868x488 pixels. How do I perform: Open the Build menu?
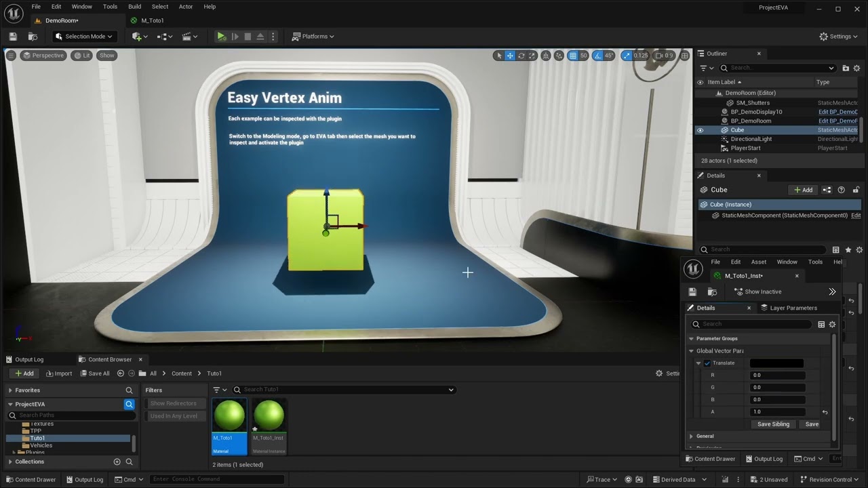135,7
